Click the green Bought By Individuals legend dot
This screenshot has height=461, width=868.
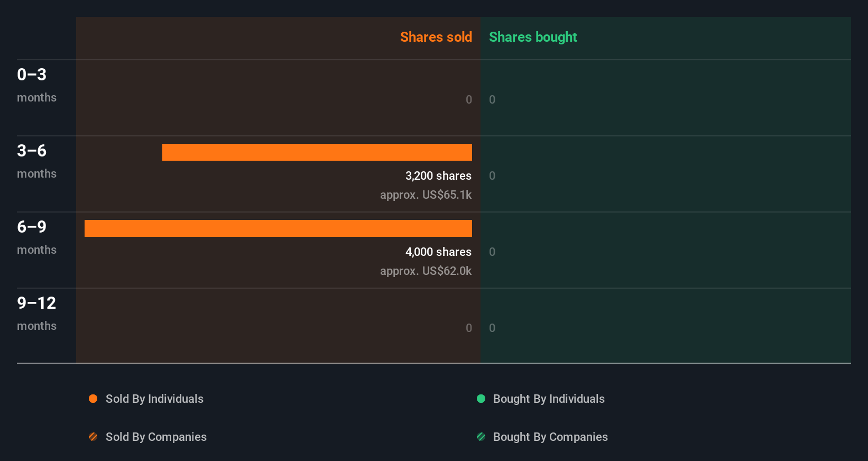click(481, 399)
